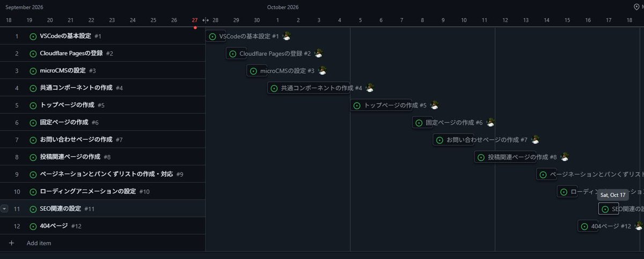Click the status icon for トップページの作成 table row
Screen dimensions: 644x259
pyautogui.click(x=33, y=105)
